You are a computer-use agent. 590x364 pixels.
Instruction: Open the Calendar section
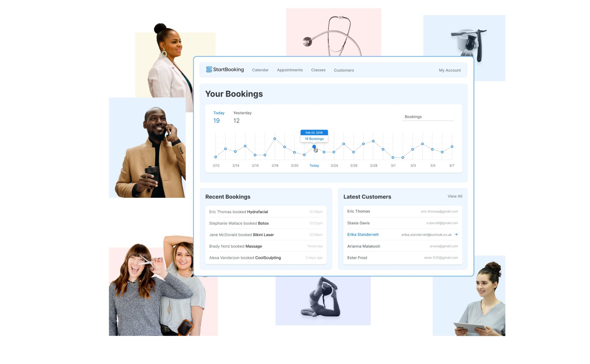click(x=260, y=70)
